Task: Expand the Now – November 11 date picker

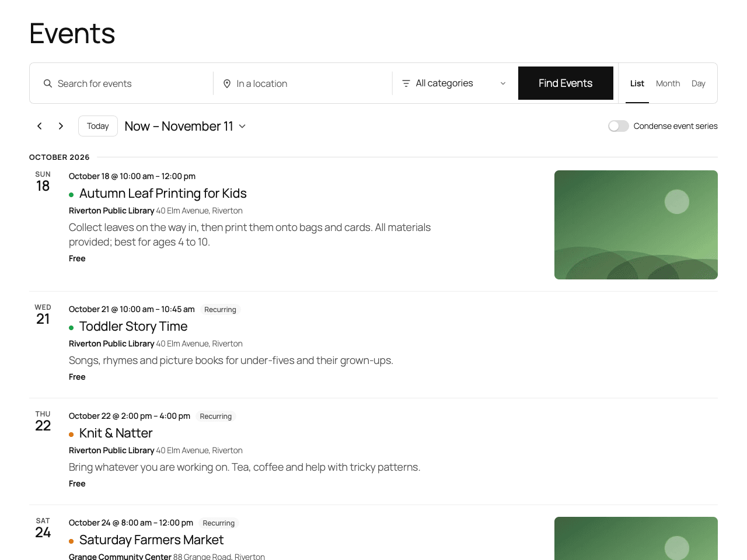Action: [x=185, y=126]
